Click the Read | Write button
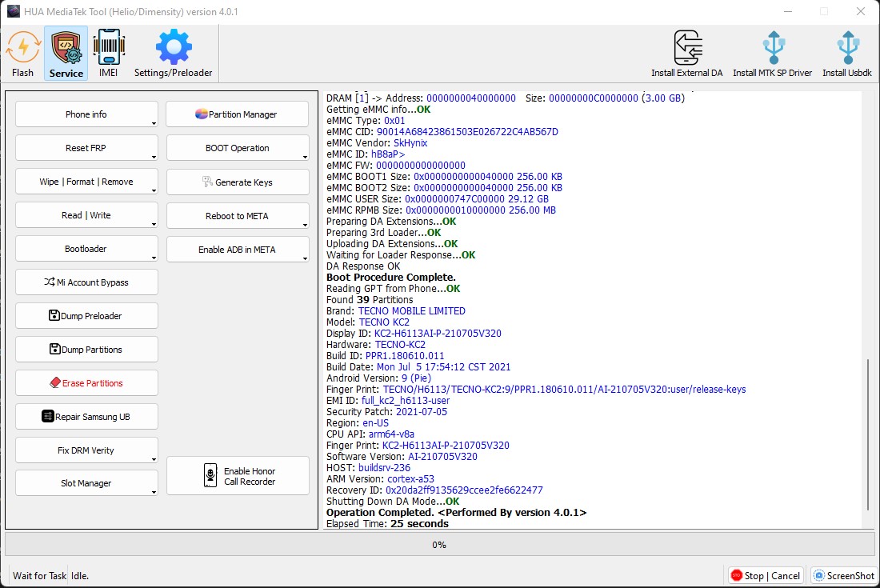Screen dimensions: 880x588 [x=86, y=215]
